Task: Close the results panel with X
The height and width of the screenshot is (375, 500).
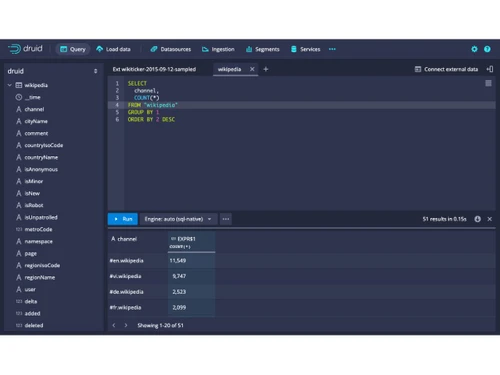Action: pyautogui.click(x=490, y=219)
